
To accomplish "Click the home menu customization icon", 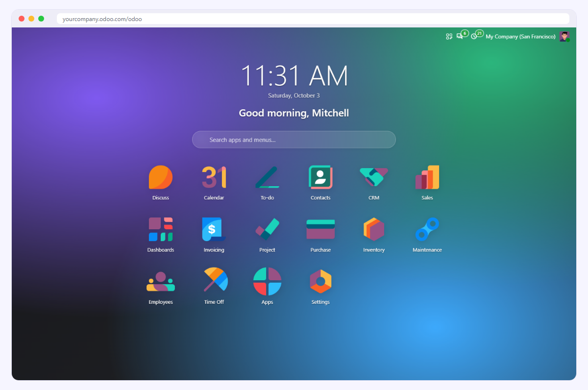I will (x=449, y=36).
